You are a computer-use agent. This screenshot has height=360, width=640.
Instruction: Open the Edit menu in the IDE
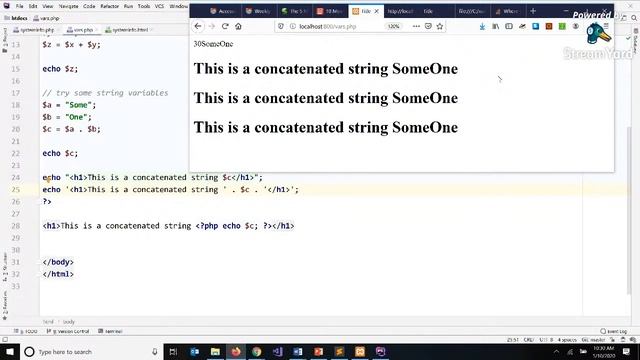33,6
